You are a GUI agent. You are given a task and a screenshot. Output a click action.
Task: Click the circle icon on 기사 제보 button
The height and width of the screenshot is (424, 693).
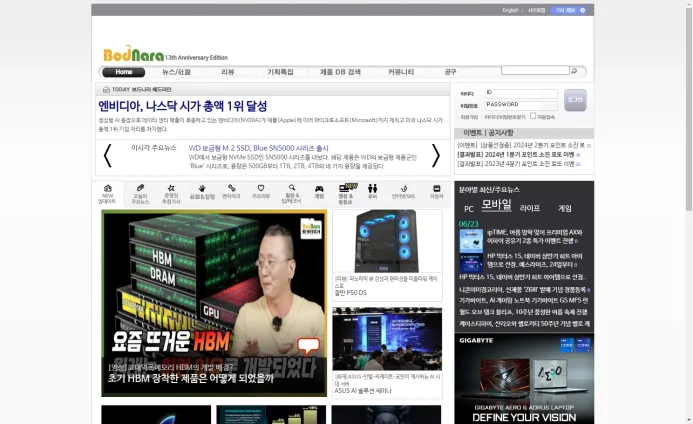[583, 10]
